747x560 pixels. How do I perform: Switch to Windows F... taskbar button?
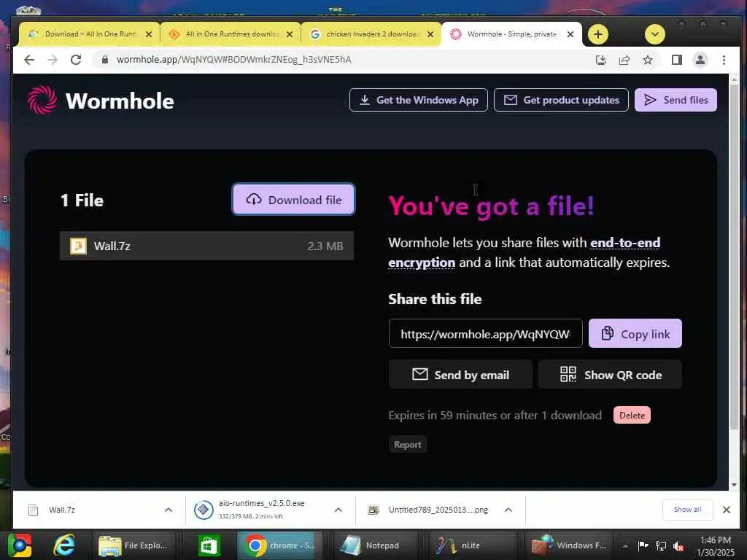tap(569, 545)
